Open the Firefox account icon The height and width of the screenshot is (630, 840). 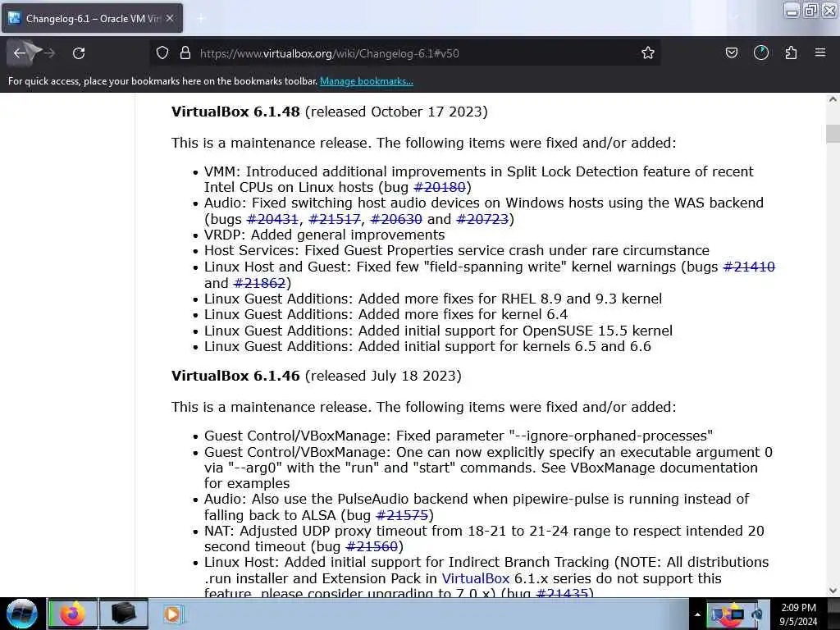pyautogui.click(x=760, y=52)
